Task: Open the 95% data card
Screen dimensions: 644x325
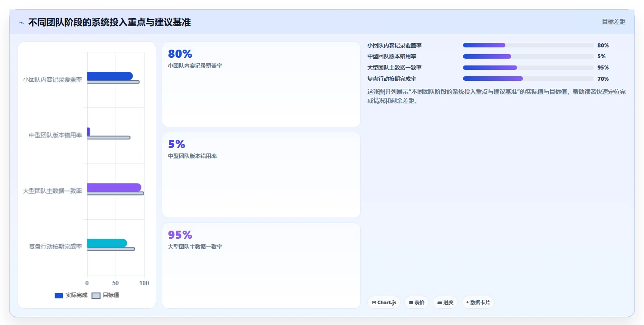Action: (x=261, y=265)
